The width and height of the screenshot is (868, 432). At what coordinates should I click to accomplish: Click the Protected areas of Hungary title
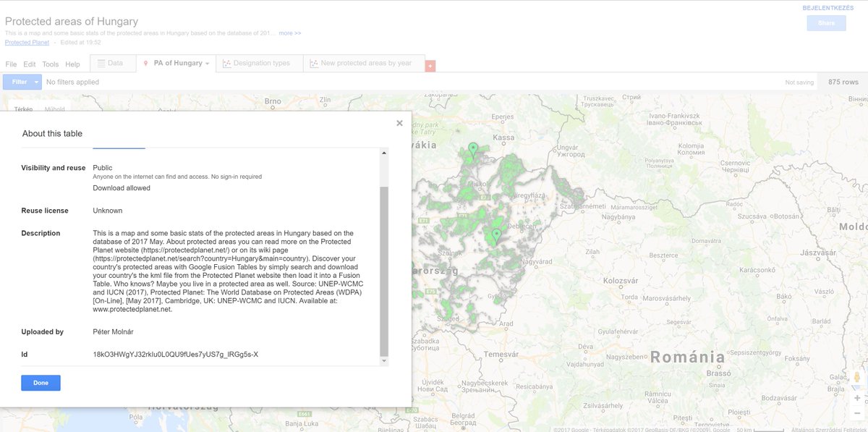[72, 22]
